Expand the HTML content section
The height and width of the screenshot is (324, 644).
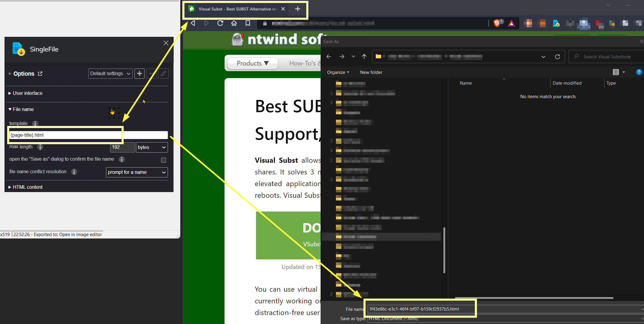[27, 187]
